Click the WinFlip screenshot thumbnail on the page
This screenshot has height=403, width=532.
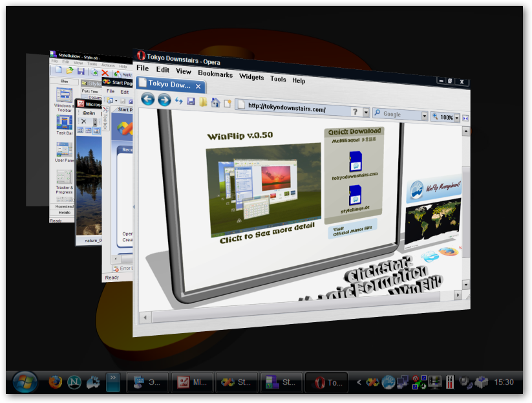click(264, 190)
